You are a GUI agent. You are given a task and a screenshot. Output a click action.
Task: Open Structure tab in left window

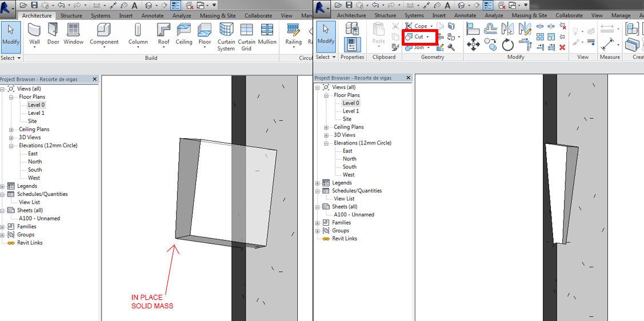click(71, 15)
